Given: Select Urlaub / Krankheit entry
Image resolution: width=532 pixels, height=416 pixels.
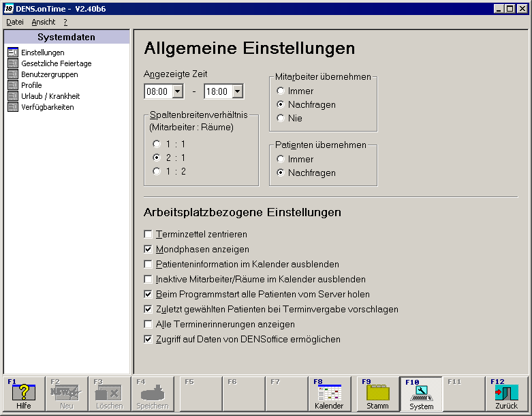Looking at the screenshot, I should coord(50,95).
